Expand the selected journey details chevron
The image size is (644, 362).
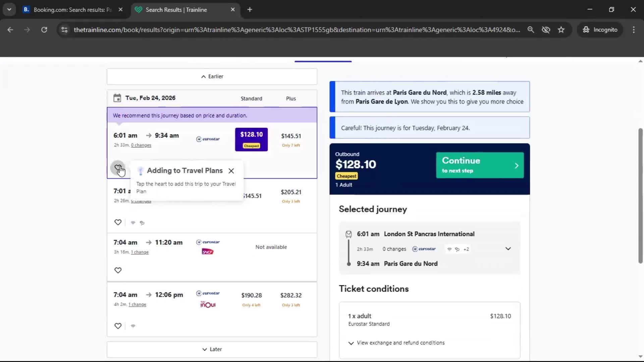click(508, 249)
